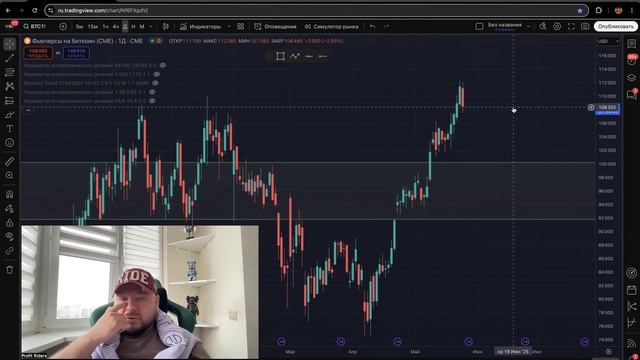Toggle the magnet mode tool
640x360 pixels.
(9, 194)
